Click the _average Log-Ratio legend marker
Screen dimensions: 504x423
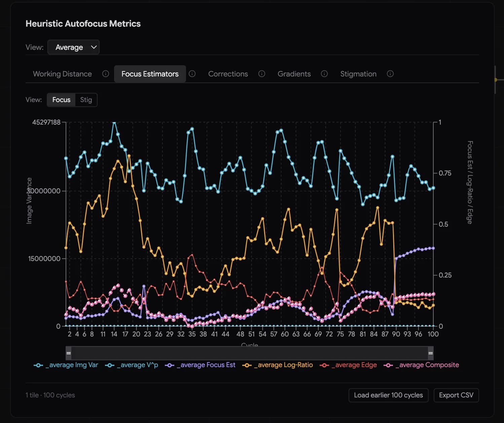[x=247, y=365]
